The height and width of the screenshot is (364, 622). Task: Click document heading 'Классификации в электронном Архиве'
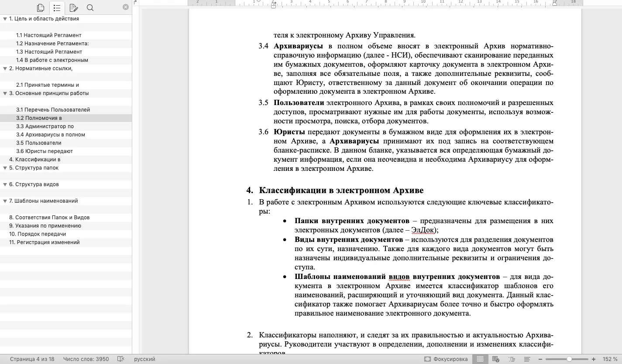(x=341, y=191)
